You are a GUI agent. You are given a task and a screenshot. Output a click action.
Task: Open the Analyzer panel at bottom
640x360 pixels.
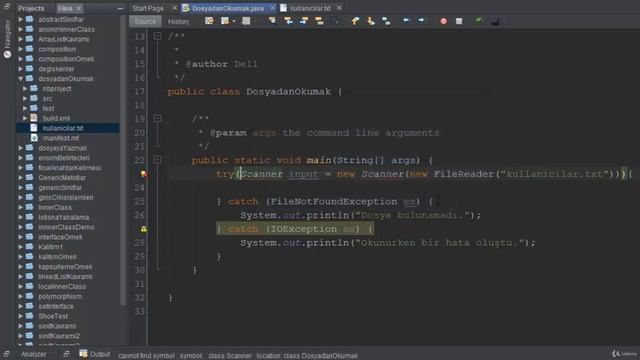[x=33, y=354]
